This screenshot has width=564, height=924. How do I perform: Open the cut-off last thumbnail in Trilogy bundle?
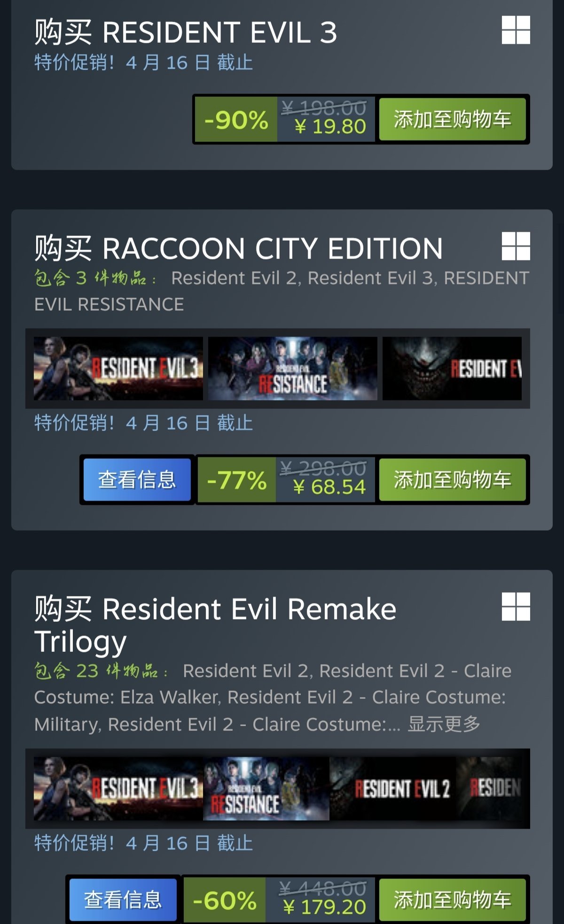point(489,789)
